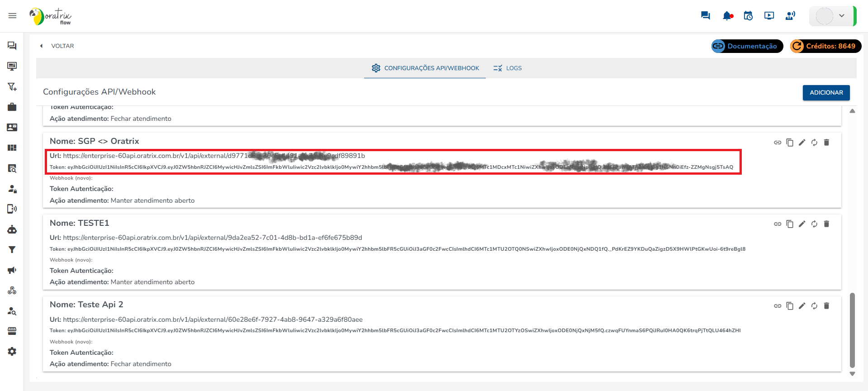Edit the TESTE1 configuration with pencil icon

click(802, 224)
